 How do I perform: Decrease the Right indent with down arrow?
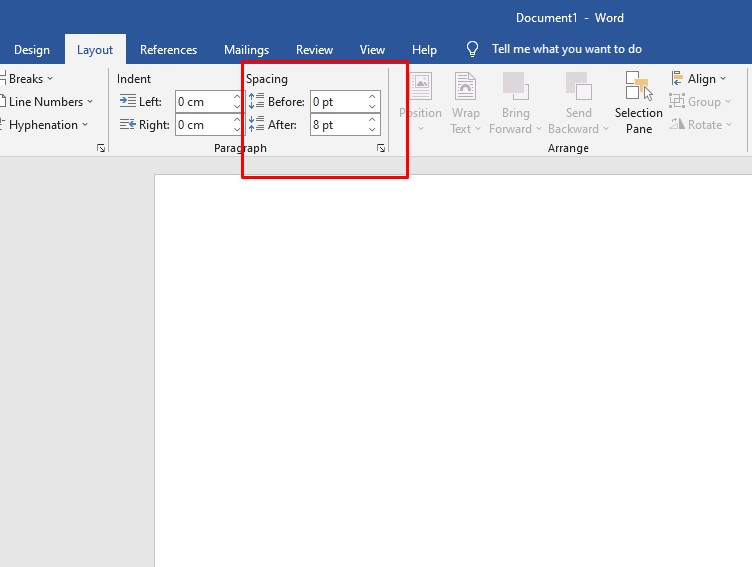[237, 130]
